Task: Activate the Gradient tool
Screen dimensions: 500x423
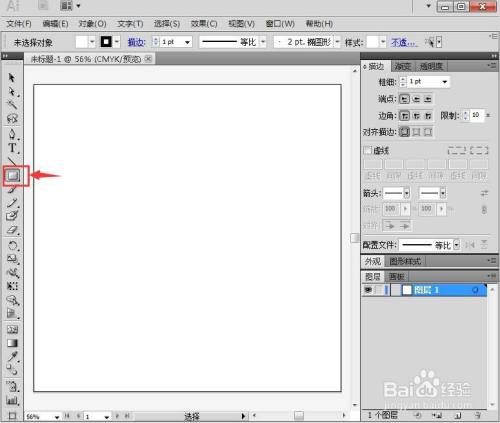Action: point(12,343)
